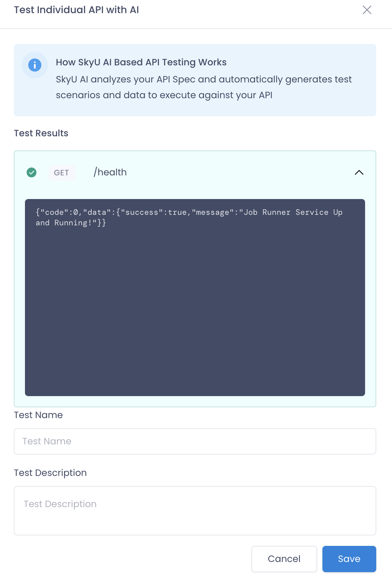Viewport: 392px width, 582px height.
Task: Collapse the /health result with chevron
Action: (x=359, y=172)
